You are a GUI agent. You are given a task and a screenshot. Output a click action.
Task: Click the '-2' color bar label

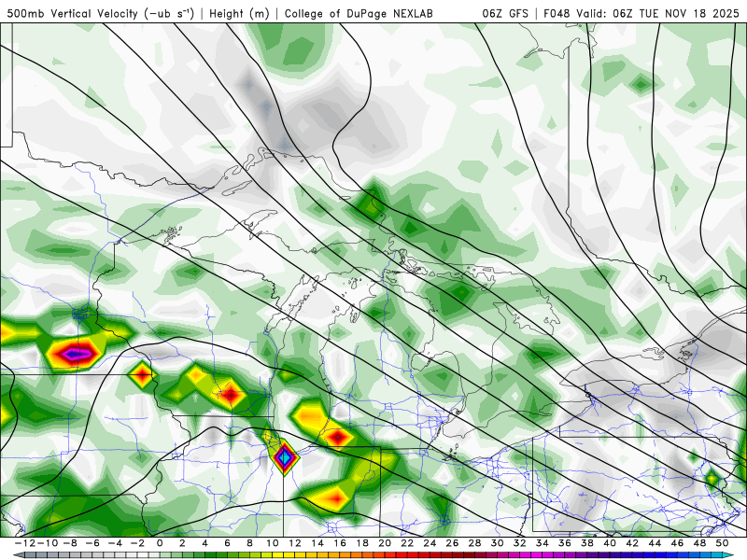[x=138, y=543]
